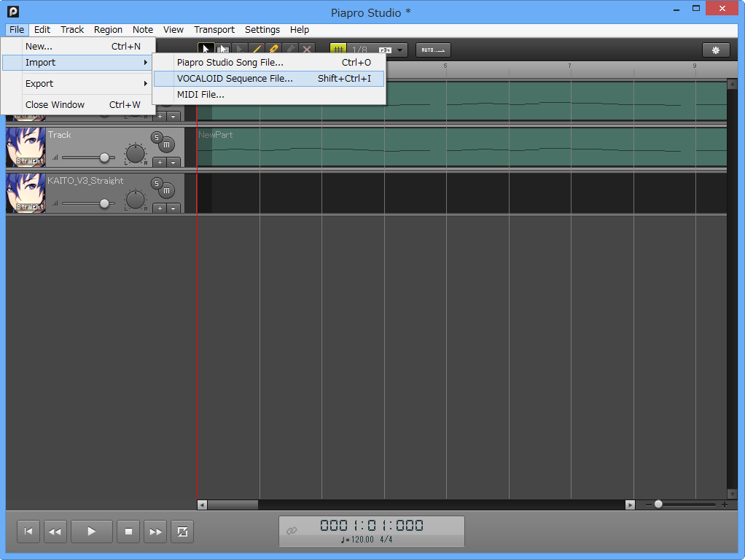Open the Region menu
This screenshot has height=560, width=745.
pos(108,29)
